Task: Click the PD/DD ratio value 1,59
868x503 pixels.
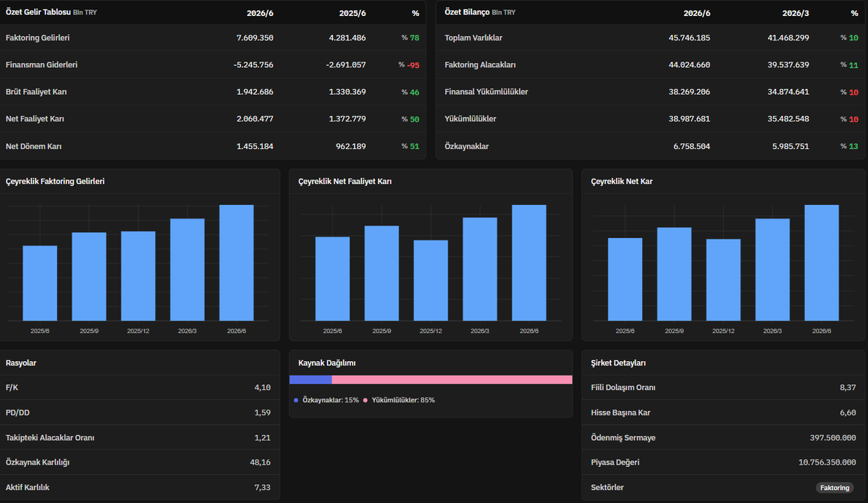Action: point(262,413)
